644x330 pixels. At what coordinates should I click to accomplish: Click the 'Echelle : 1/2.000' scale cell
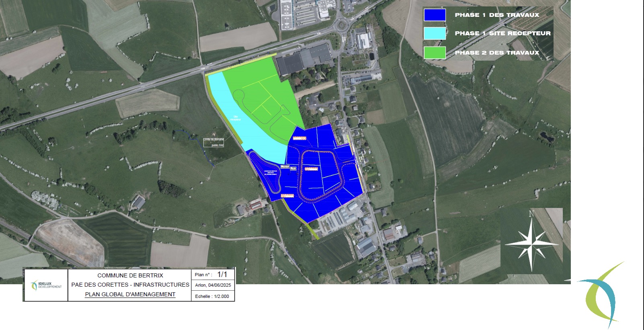(212, 296)
